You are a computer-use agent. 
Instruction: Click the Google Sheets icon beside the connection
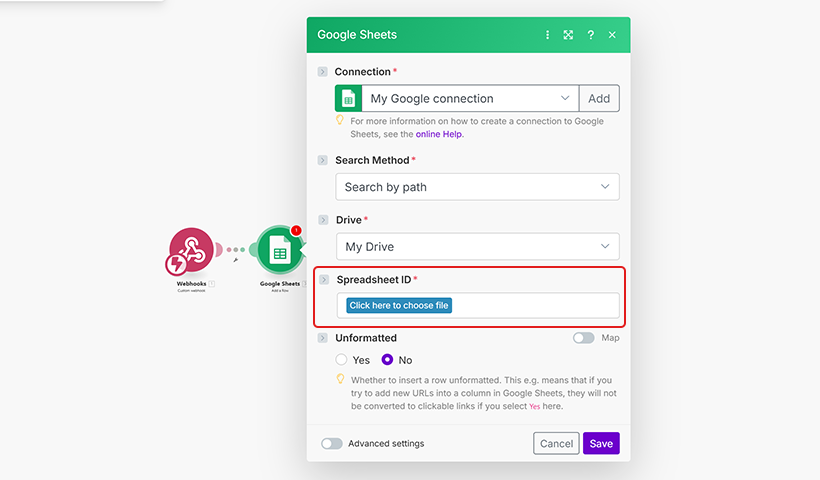[348, 98]
